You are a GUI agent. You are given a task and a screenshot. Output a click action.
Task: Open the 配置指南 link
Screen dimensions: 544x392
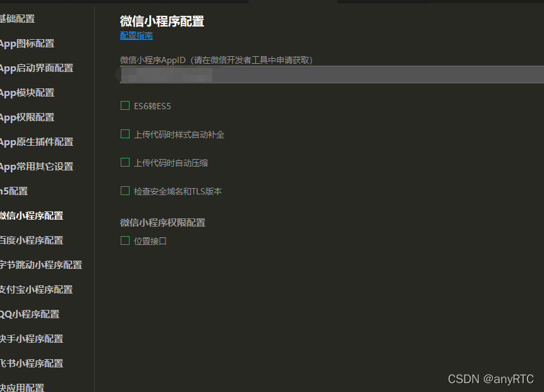(x=136, y=36)
